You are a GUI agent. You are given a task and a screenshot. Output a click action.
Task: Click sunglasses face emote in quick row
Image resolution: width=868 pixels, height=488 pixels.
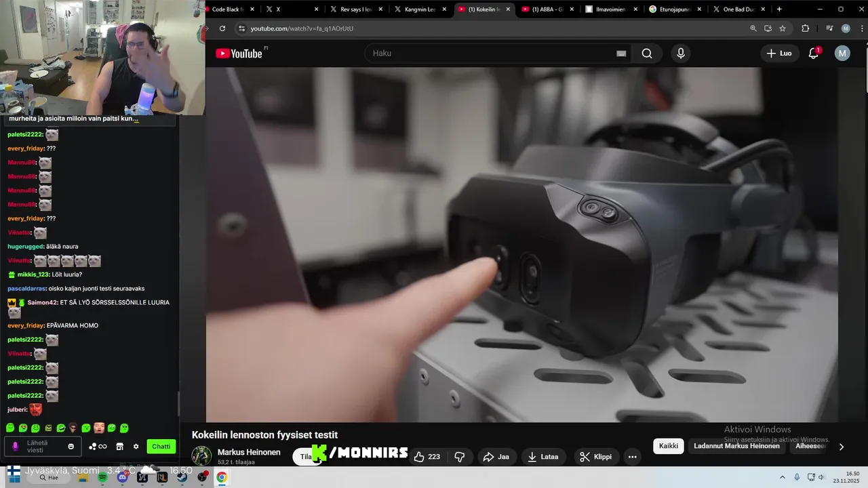point(73,428)
